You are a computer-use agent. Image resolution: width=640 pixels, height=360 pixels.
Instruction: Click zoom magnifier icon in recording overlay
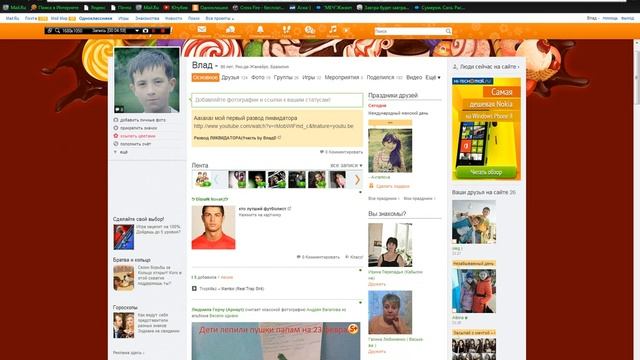click(58, 31)
